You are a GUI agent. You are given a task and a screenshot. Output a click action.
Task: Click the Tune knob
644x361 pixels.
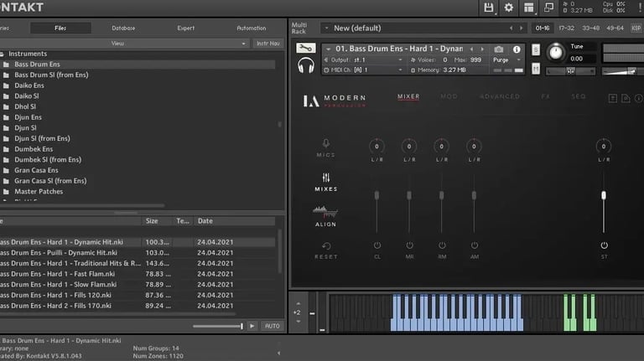[556, 53]
